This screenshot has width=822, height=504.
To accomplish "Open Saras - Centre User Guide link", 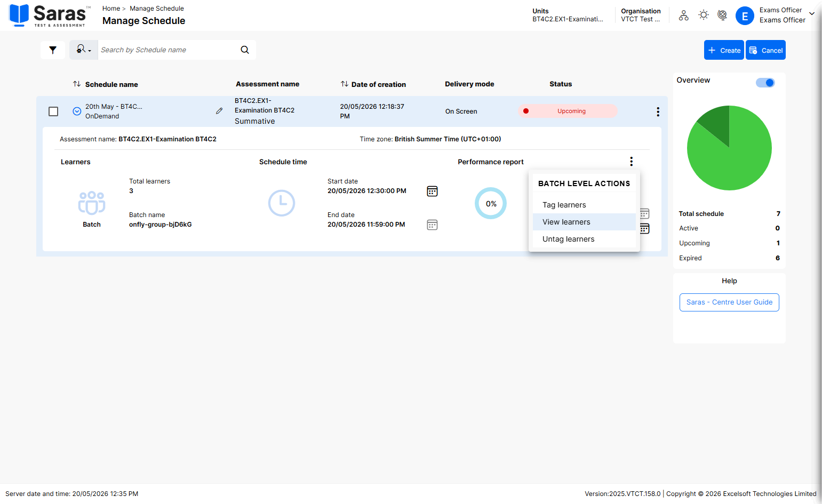I will 729,302.
